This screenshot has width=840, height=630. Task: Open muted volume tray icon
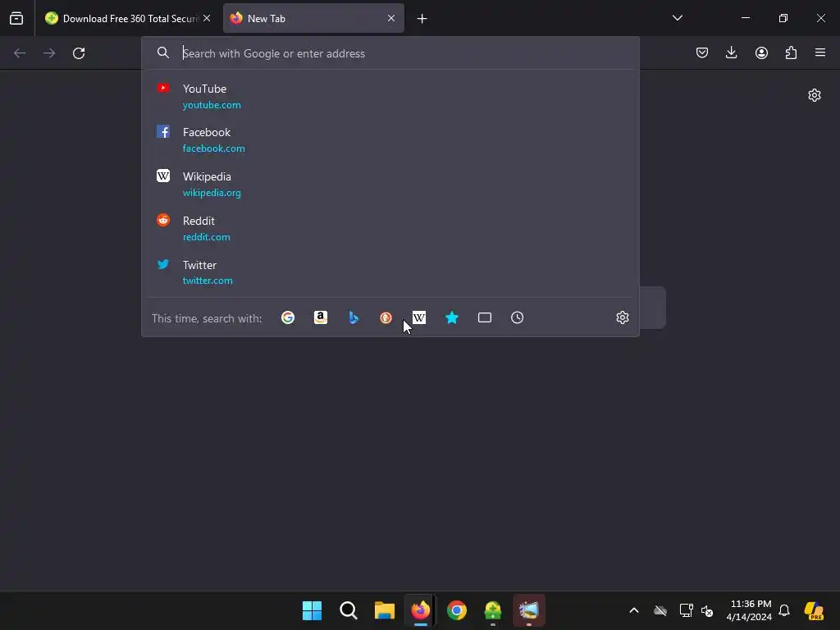click(x=707, y=610)
